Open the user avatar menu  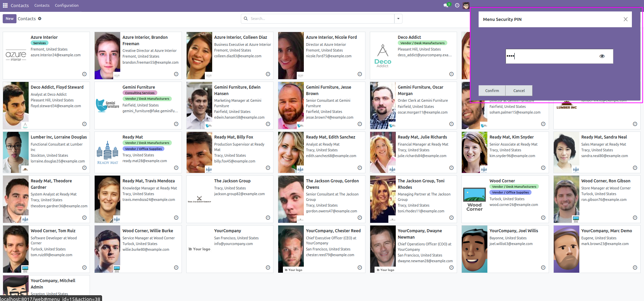(466, 5)
